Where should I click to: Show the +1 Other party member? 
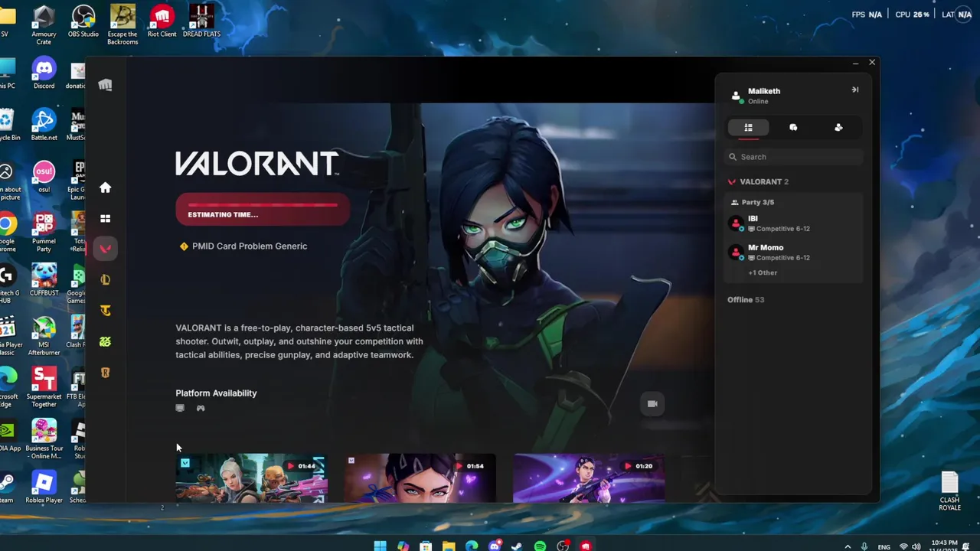click(763, 272)
